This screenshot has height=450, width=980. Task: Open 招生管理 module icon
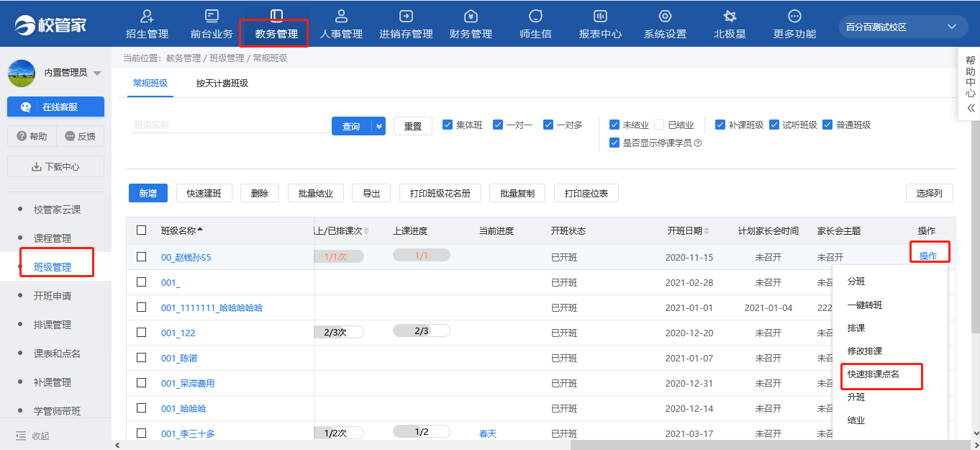[147, 16]
